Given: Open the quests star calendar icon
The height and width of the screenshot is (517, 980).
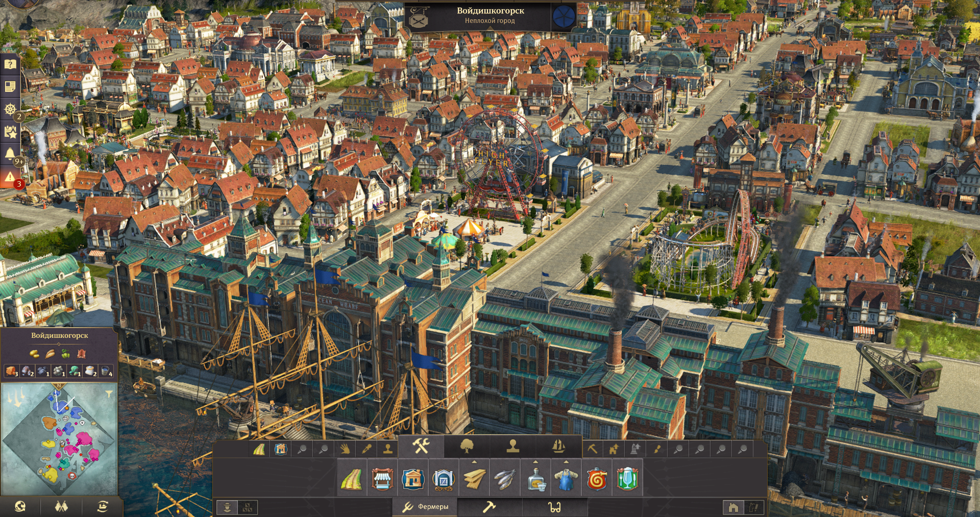Looking at the screenshot, I should tap(10, 132).
